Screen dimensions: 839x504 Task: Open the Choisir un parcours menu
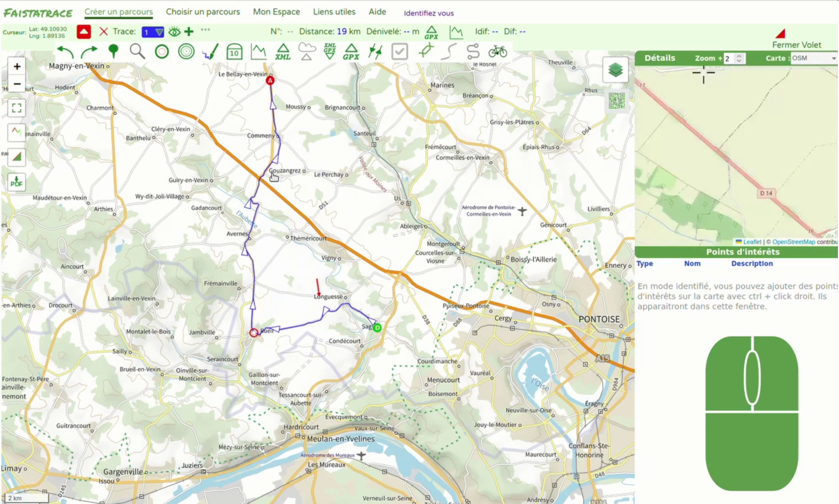(203, 12)
